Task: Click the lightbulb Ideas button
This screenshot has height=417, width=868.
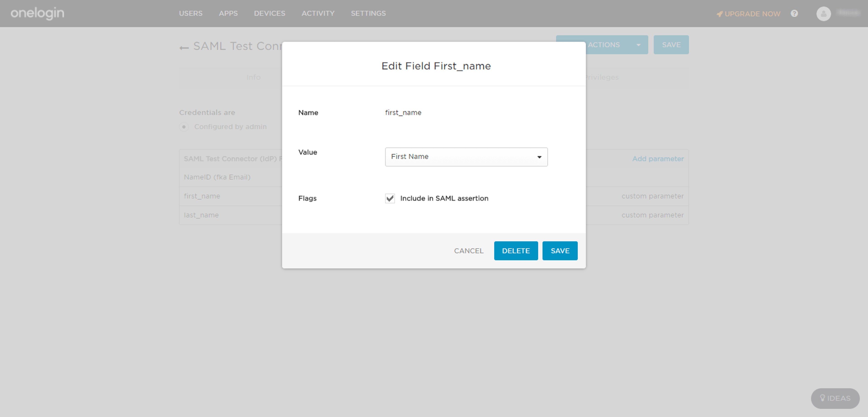Action: 835,398
